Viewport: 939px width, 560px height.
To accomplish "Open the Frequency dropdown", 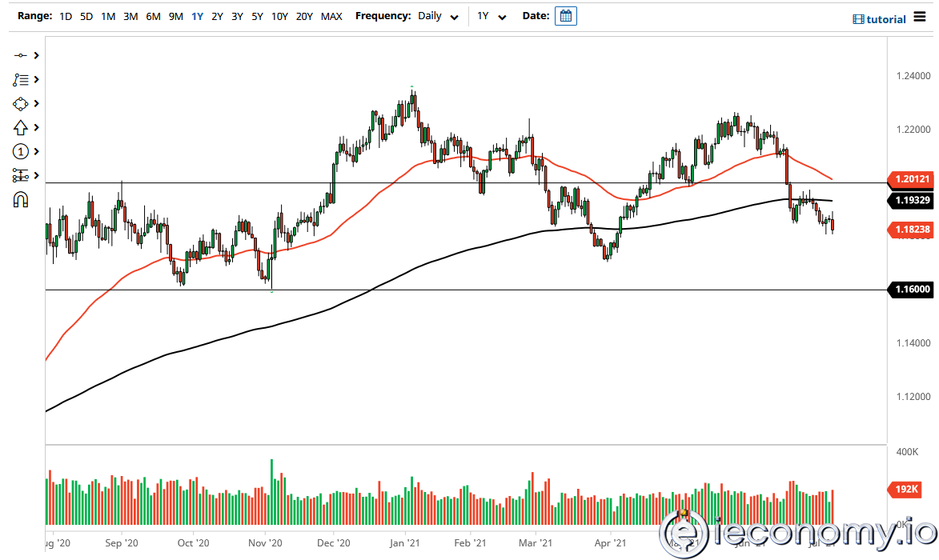I will coord(437,16).
